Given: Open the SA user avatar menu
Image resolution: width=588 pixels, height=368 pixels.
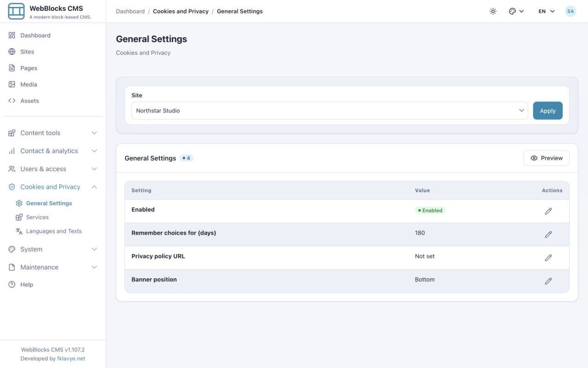Looking at the screenshot, I should point(571,11).
